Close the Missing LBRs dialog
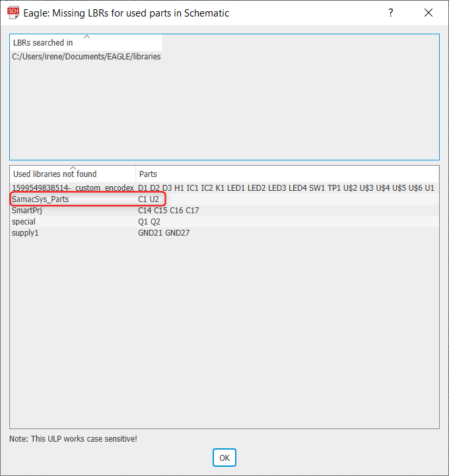 coord(429,13)
